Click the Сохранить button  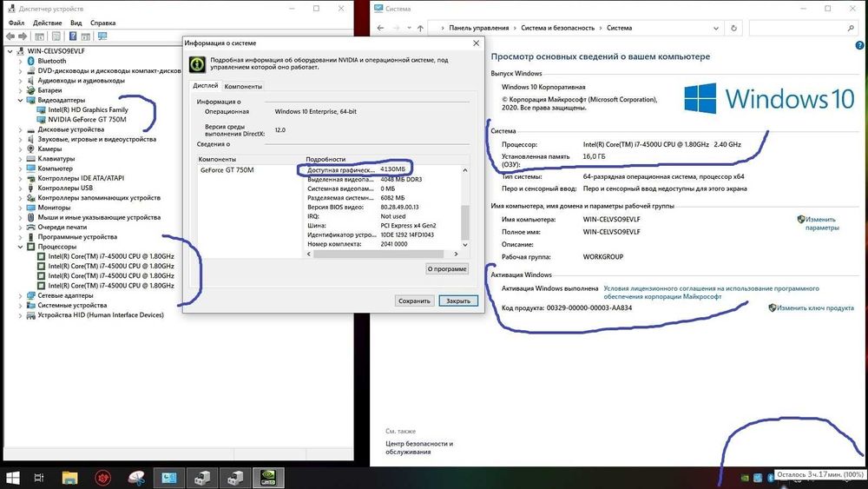pos(414,301)
